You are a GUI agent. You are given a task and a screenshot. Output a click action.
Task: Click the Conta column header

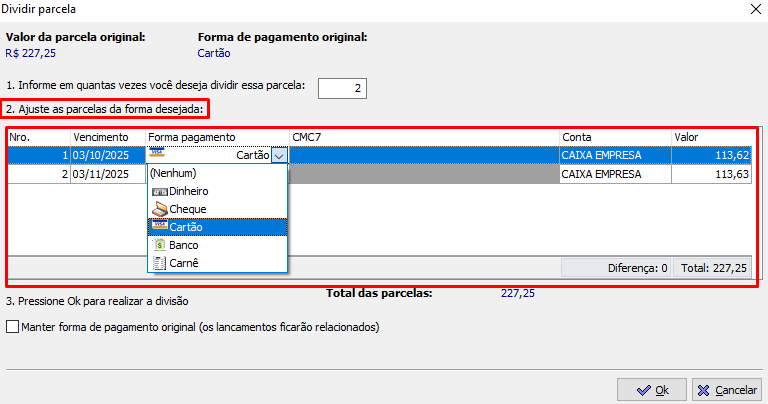(x=576, y=137)
